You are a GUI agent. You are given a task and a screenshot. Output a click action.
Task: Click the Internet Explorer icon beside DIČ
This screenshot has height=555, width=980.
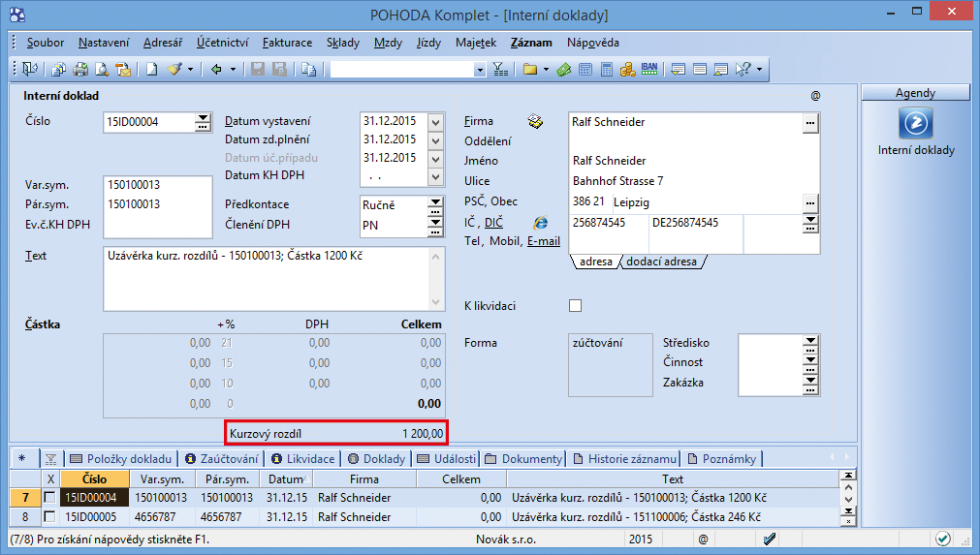point(541,222)
